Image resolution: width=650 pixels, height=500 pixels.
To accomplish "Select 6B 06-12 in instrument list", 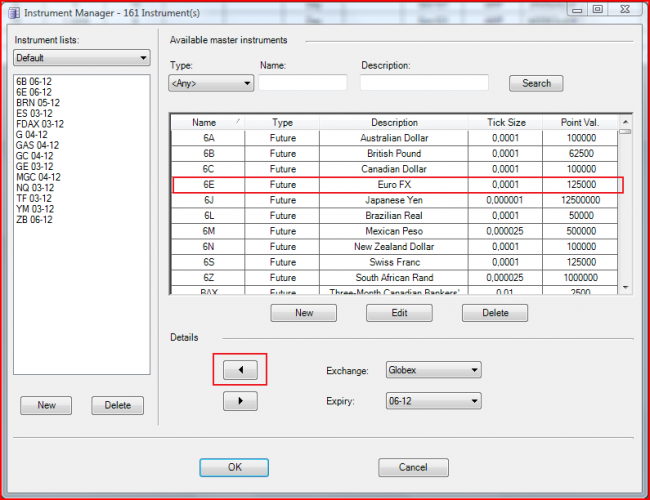I will [34, 82].
